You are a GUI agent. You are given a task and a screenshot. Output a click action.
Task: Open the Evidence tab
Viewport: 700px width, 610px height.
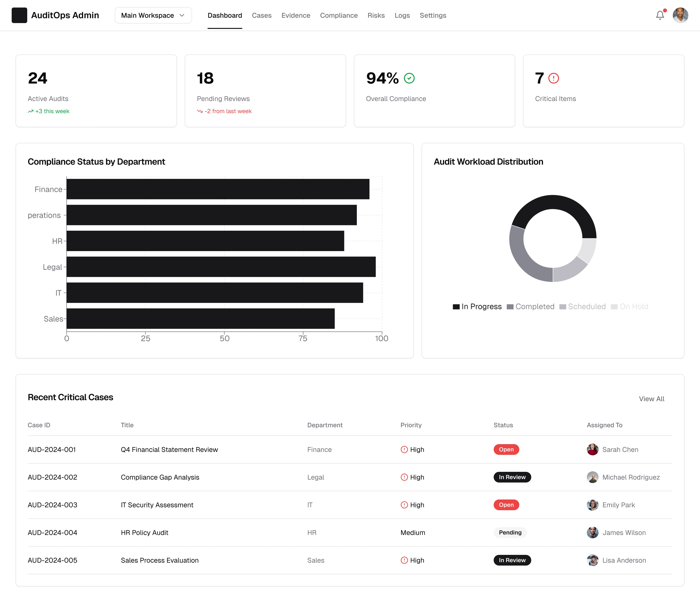point(296,15)
